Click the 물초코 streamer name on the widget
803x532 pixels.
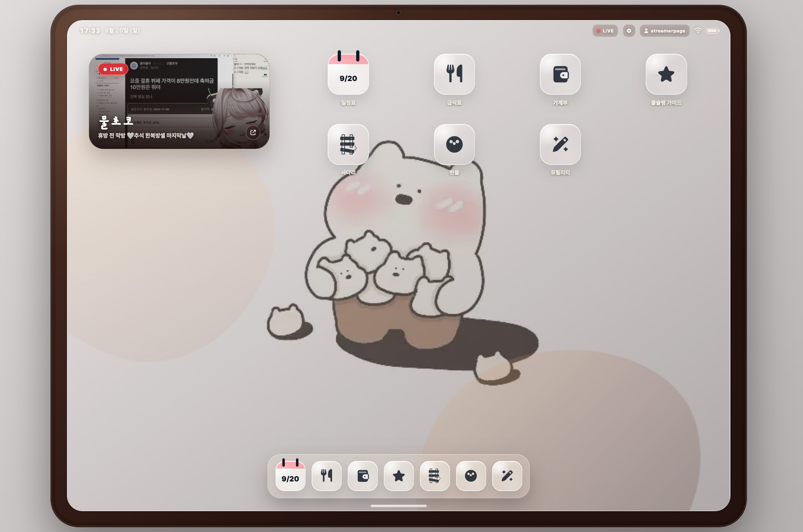[116, 122]
